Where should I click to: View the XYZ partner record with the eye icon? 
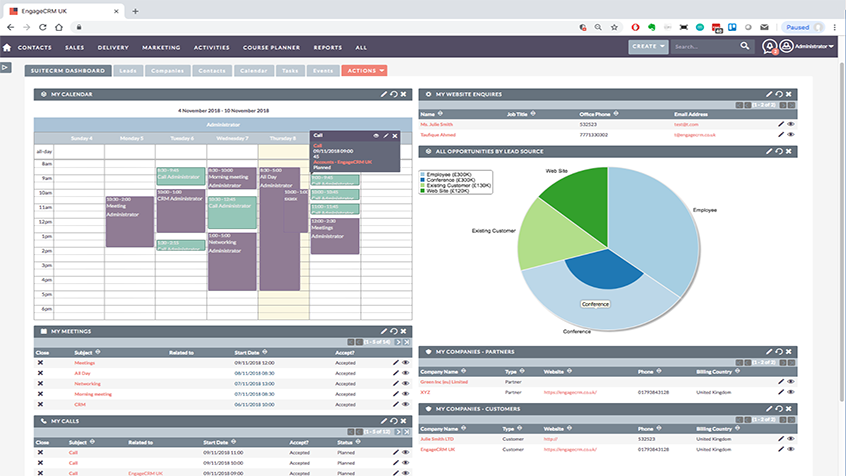(791, 392)
